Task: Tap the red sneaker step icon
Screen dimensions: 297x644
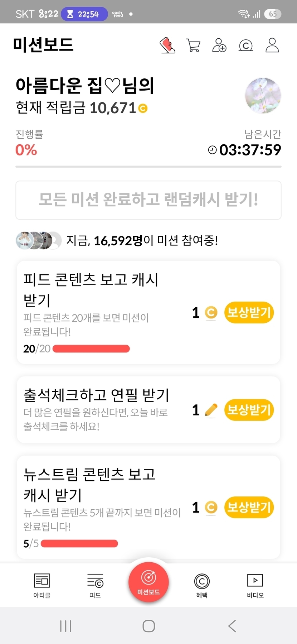Action: [x=167, y=45]
